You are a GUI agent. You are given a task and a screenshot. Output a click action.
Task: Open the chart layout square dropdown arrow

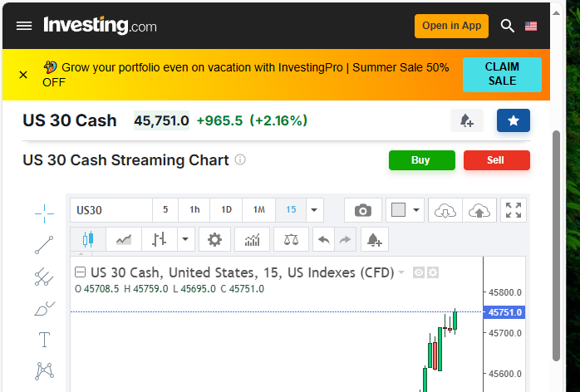(416, 210)
